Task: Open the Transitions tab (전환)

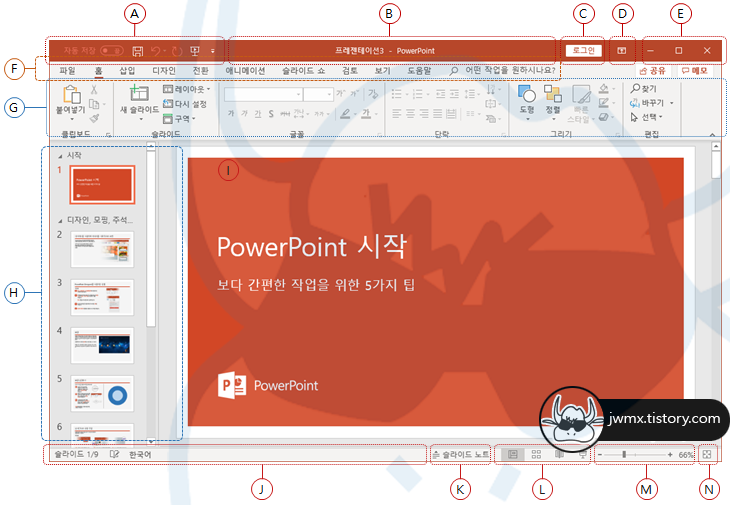Action: pyautogui.click(x=201, y=70)
